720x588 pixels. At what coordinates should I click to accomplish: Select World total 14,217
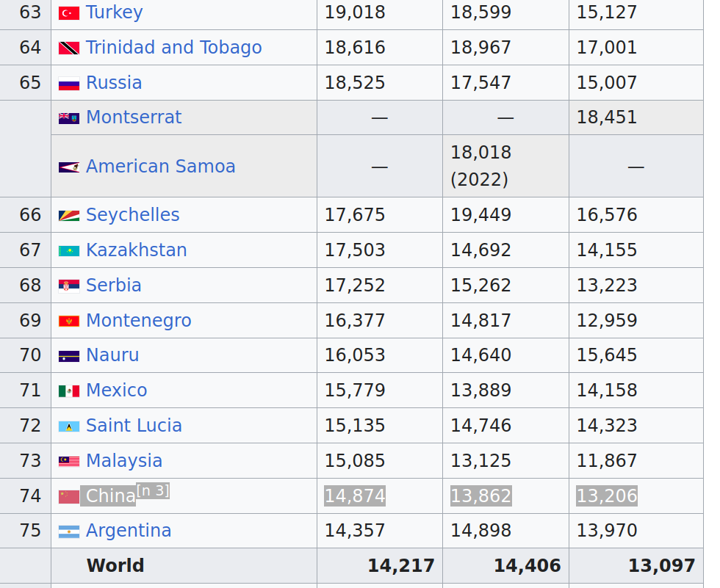click(x=401, y=565)
